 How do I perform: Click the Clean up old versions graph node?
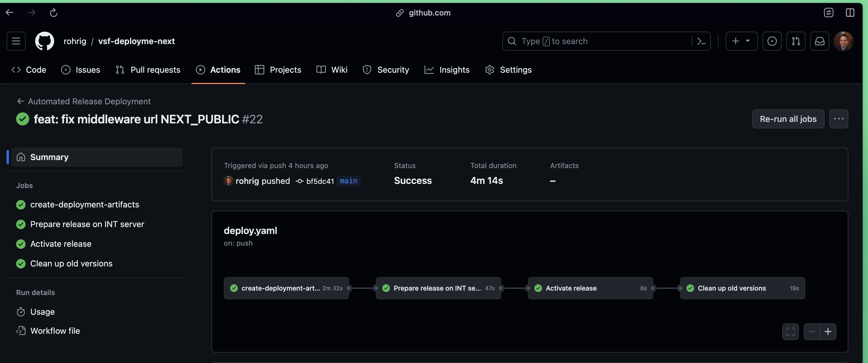743,288
